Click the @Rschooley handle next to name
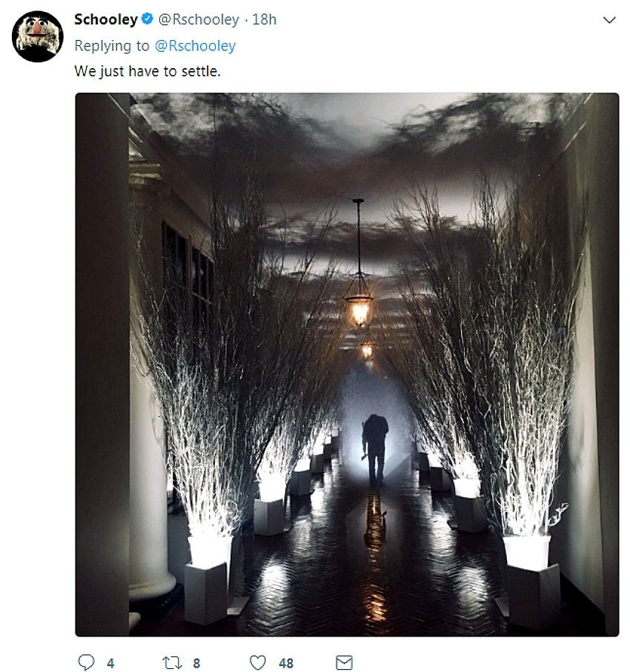Screen dimensions: 630x672 [199, 19]
